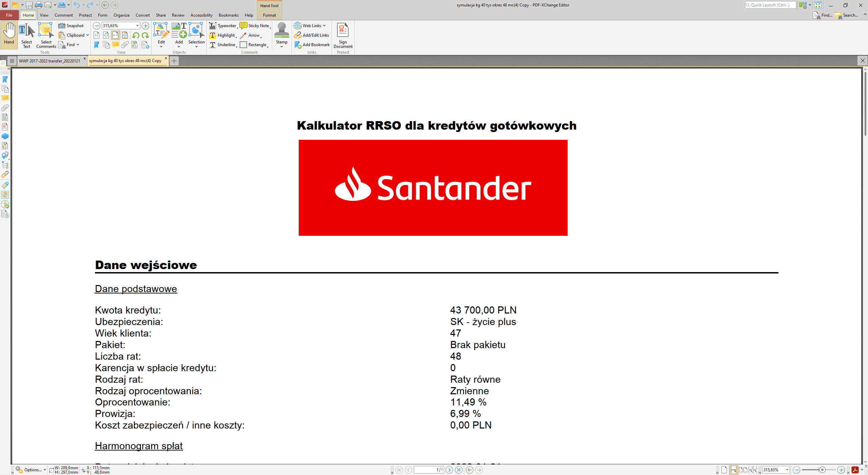The height and width of the screenshot is (475, 868).
Task: Close the symulacja kg document tab
Action: 166,59
